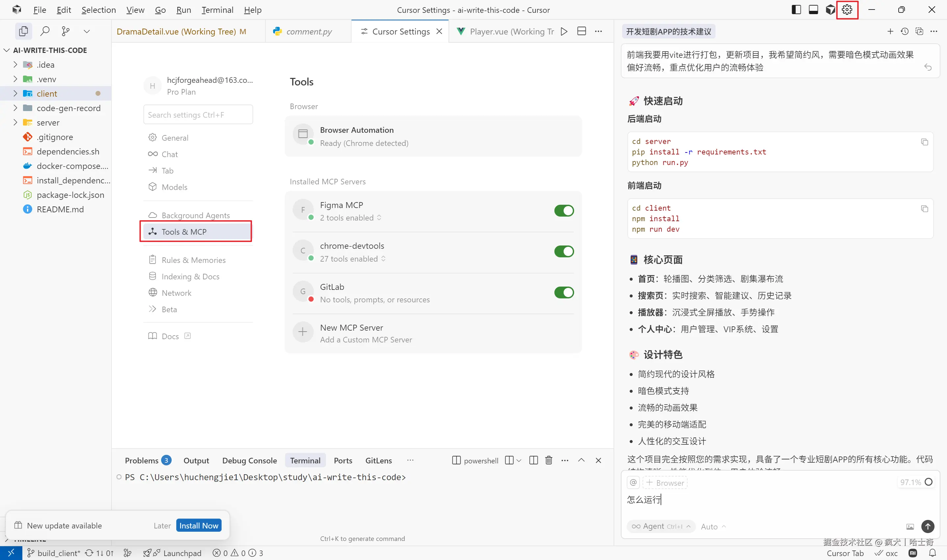Click the Install Now update button
Image resolution: width=947 pixels, height=560 pixels.
coord(199,525)
